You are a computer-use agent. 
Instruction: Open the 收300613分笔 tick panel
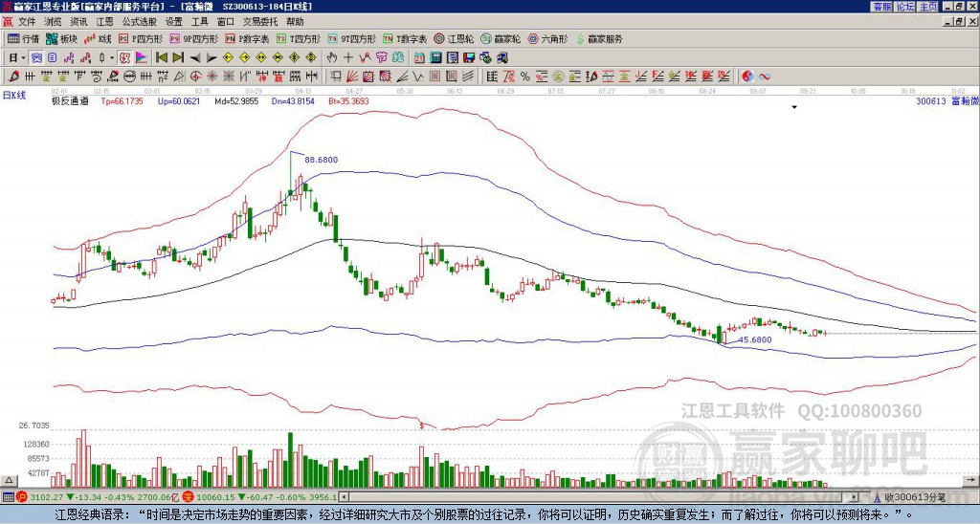click(x=909, y=497)
